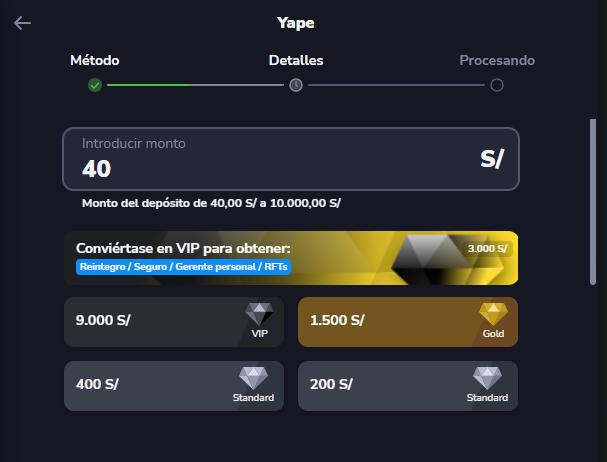
Task: Click the Standard diamond on 400 S/
Action: 254,379
